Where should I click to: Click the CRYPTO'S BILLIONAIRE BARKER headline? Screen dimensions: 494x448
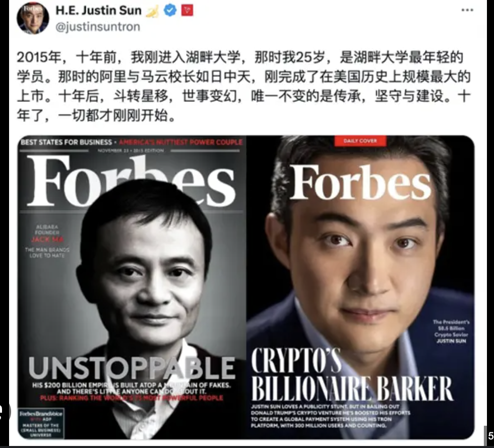pyautogui.click(x=352, y=374)
